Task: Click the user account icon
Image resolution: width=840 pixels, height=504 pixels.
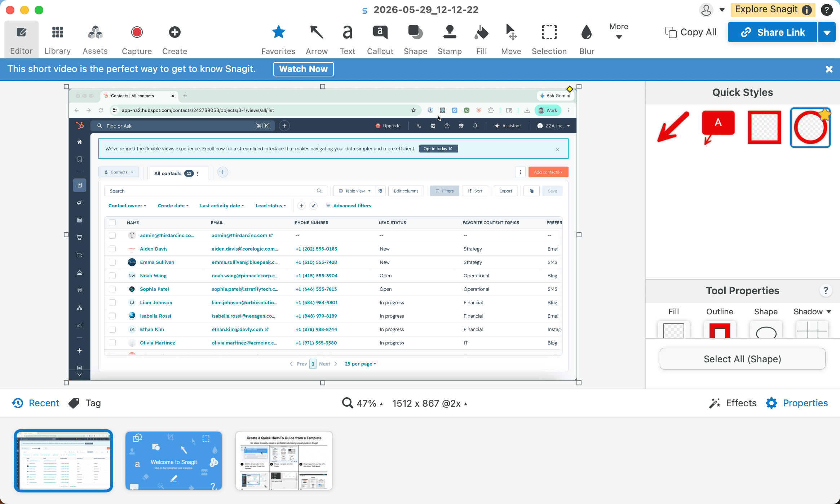Action: tap(706, 10)
